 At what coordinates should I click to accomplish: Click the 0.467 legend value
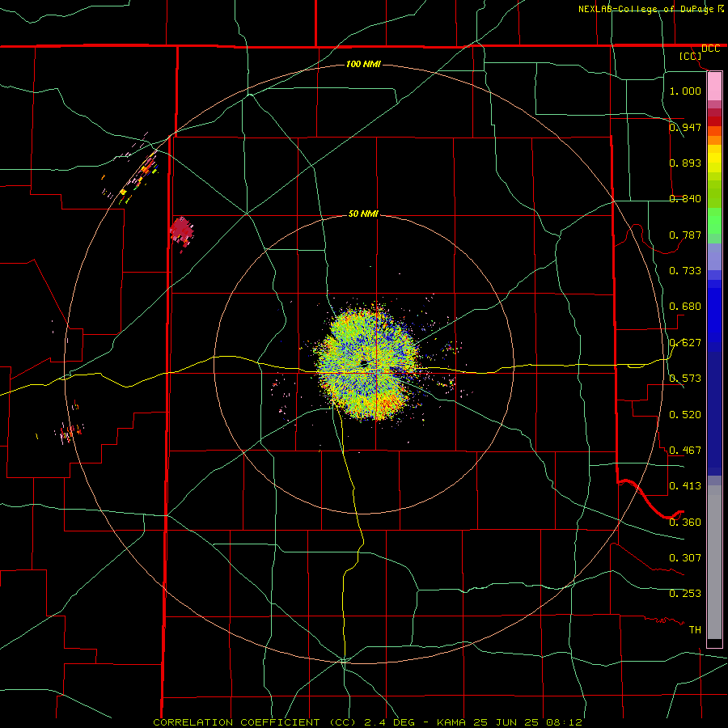tap(685, 450)
